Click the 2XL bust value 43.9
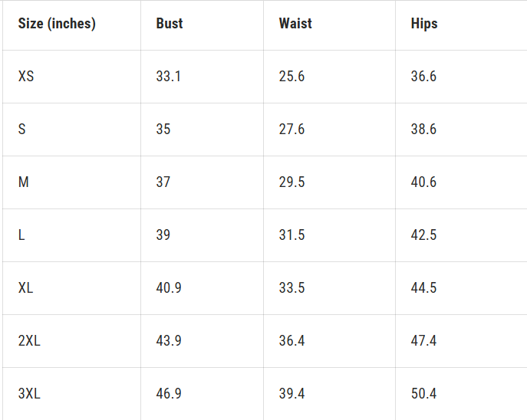The height and width of the screenshot is (420, 527). [x=169, y=341]
